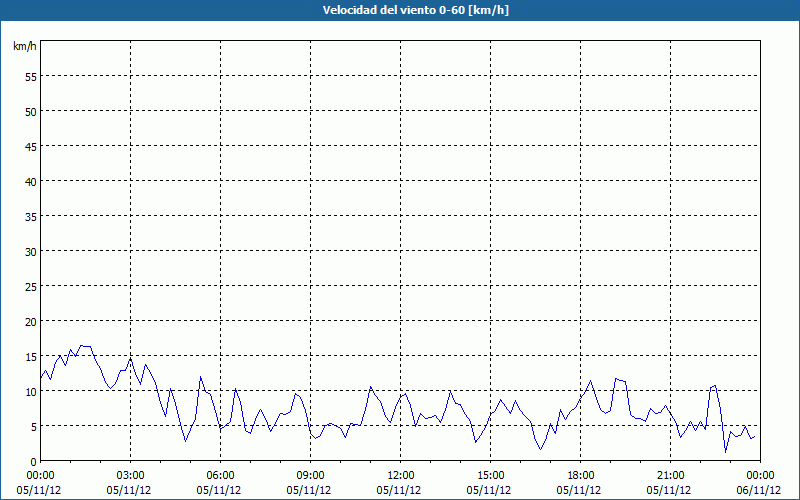Click the y-axis value 15
Viewport: 800px width, 500px height.
(x=31, y=357)
